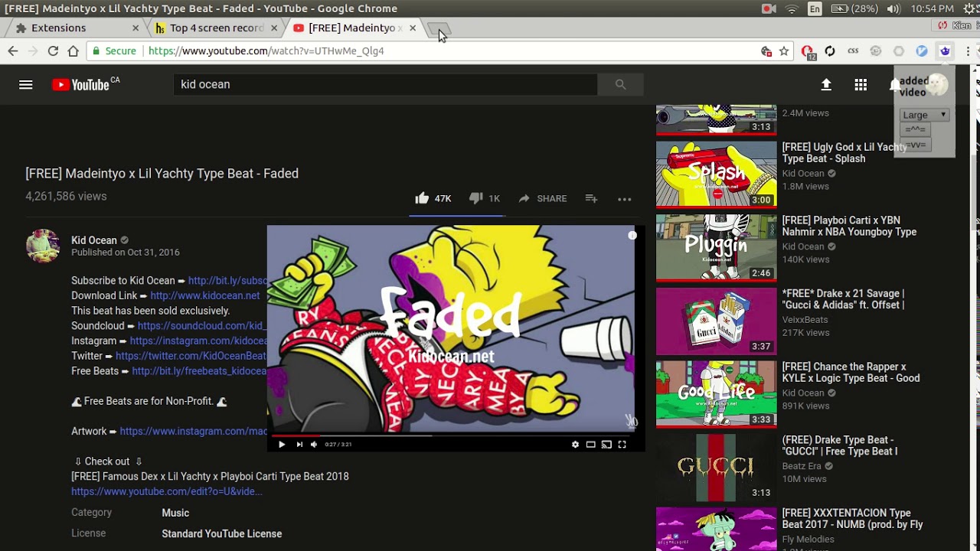Screen dimensions: 980x551
Task: Open Drake GUCCI type beat thumbnail
Action: (716, 467)
